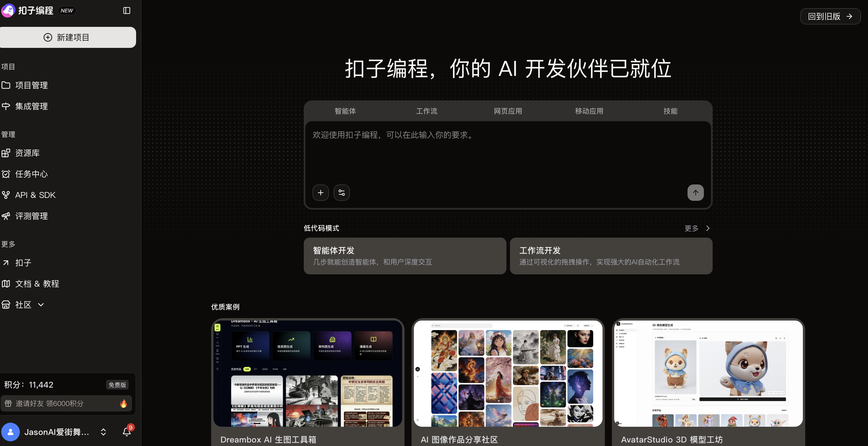Viewport: 868px width, 446px height.
Task: Collapse the sidebar using the panel icon
Action: 127,11
